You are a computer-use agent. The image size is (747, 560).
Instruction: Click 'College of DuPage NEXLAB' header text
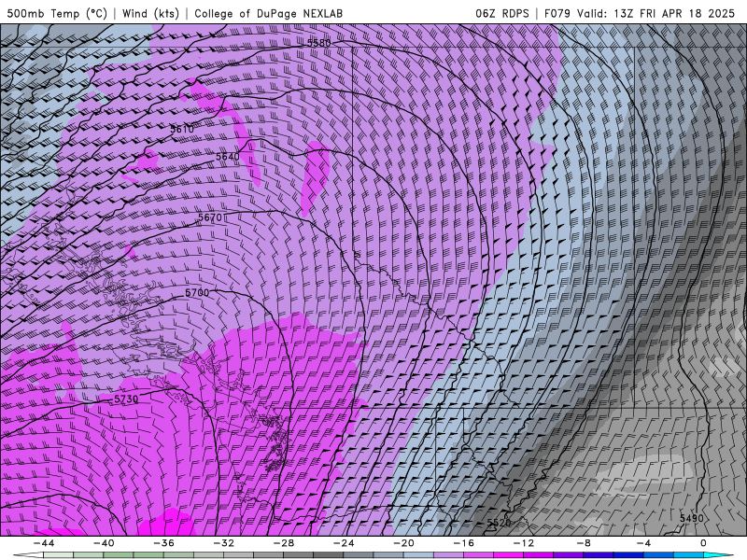coord(268,13)
